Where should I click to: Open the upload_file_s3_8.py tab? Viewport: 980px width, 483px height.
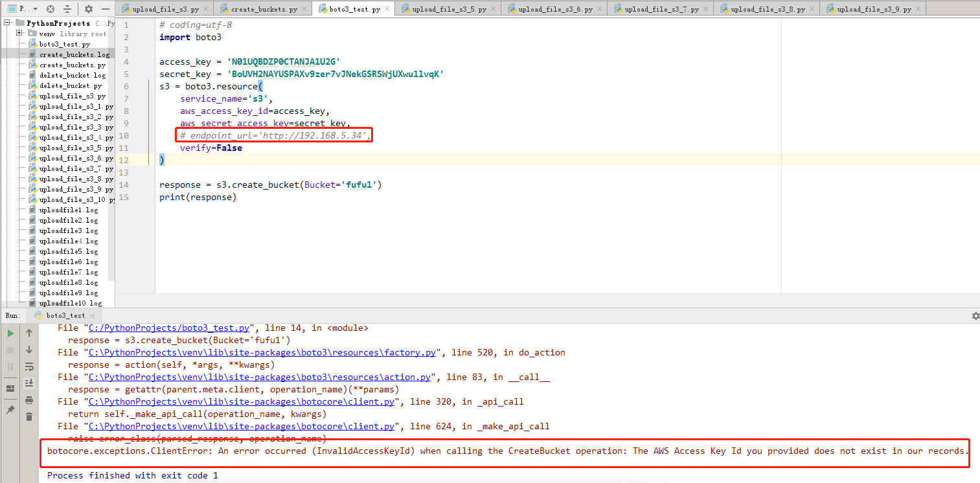(x=768, y=9)
